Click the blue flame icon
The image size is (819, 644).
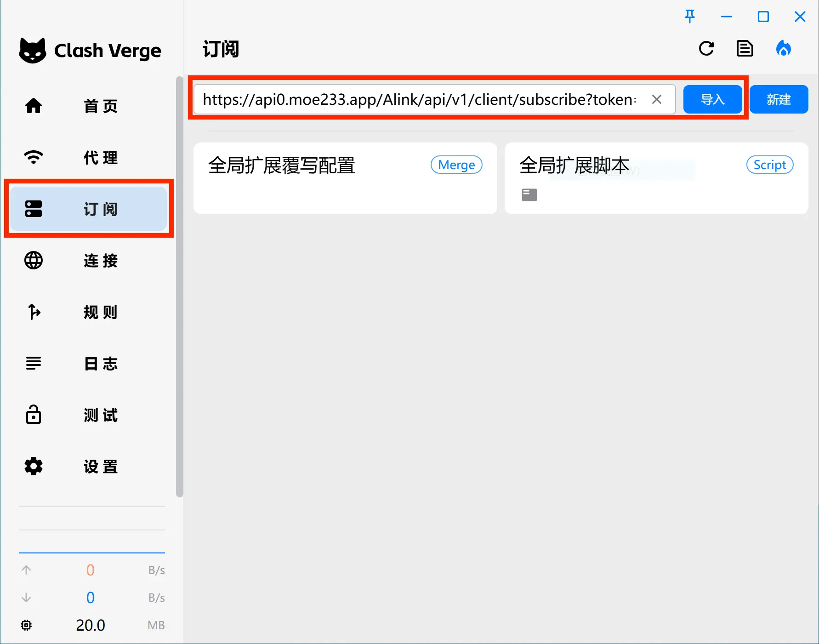pos(783,49)
